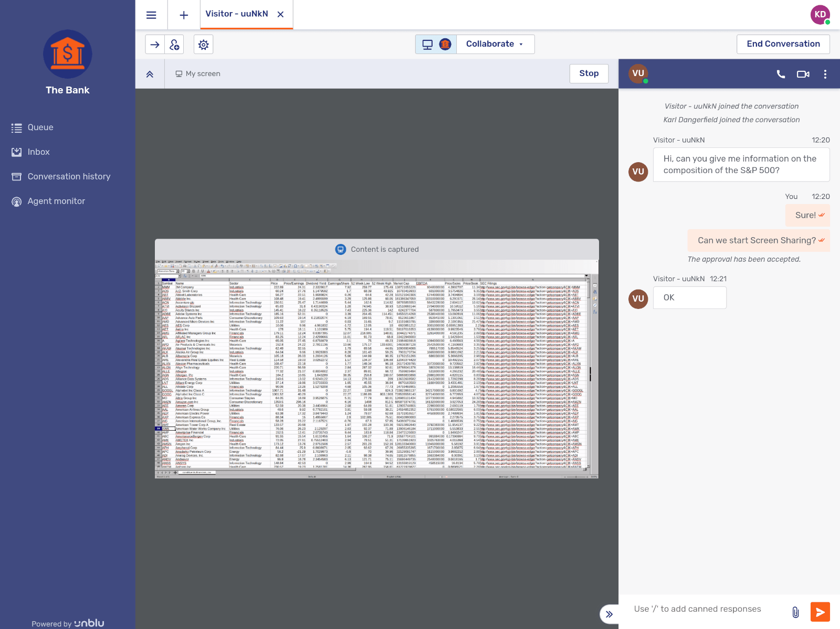Stop sharing my screen
Screen dimensions: 840x629
tap(589, 73)
